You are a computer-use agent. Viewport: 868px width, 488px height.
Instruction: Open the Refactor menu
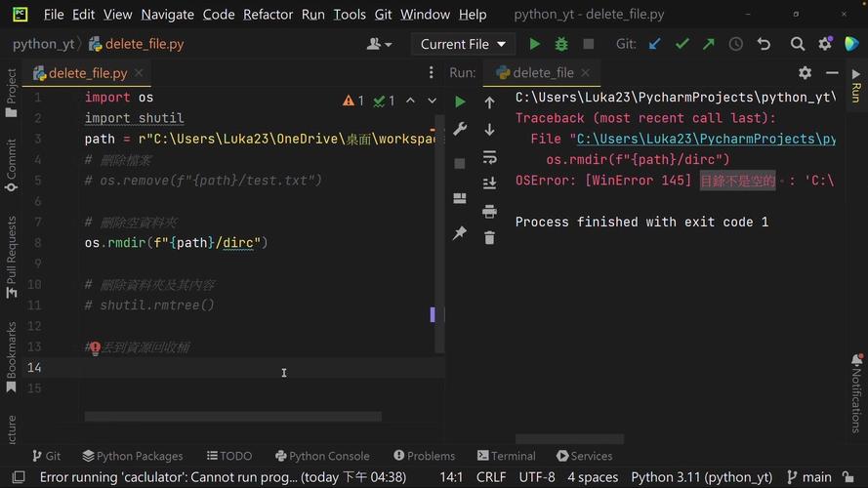coord(268,15)
